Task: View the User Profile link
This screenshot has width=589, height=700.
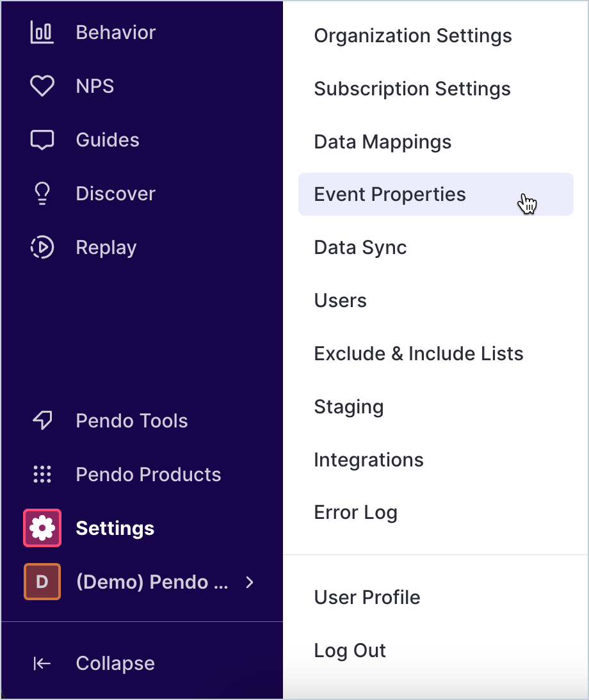Action: tap(367, 598)
